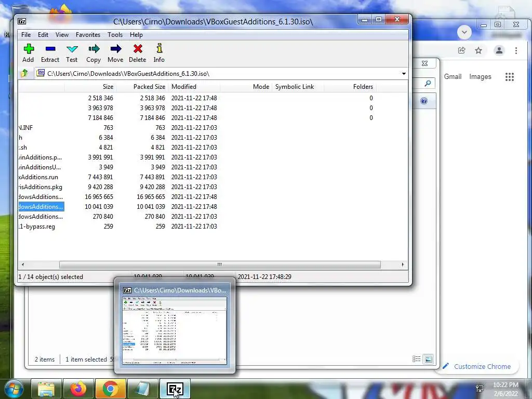This screenshot has height=399, width=532.
Task: Sort by the Packed Size column
Action: click(142, 87)
